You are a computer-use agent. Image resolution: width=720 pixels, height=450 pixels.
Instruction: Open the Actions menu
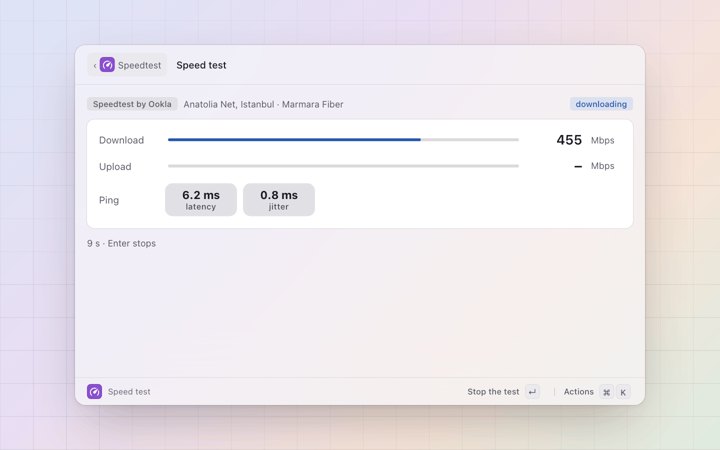tap(579, 392)
